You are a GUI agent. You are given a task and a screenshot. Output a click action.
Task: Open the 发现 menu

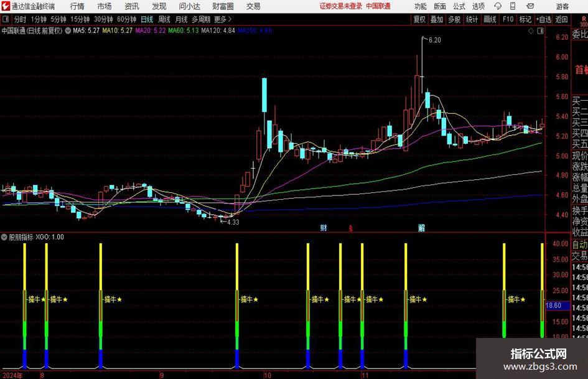pos(159,6)
